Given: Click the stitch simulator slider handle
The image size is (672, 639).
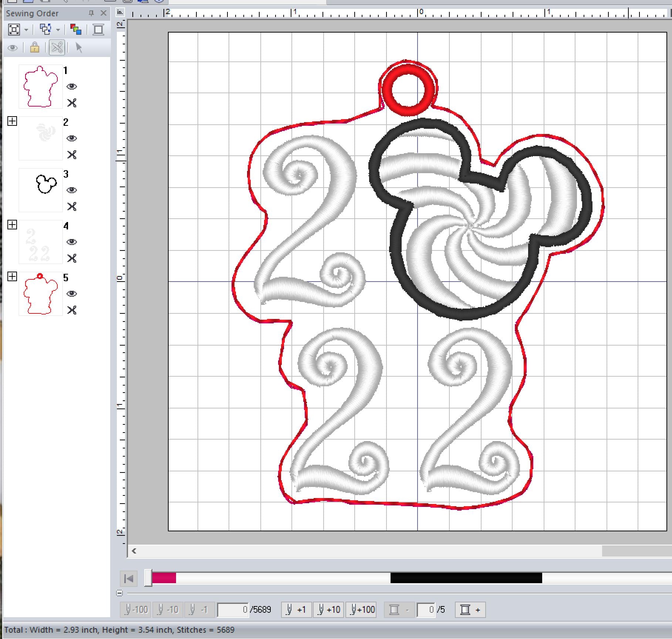Looking at the screenshot, I should pos(148,578).
